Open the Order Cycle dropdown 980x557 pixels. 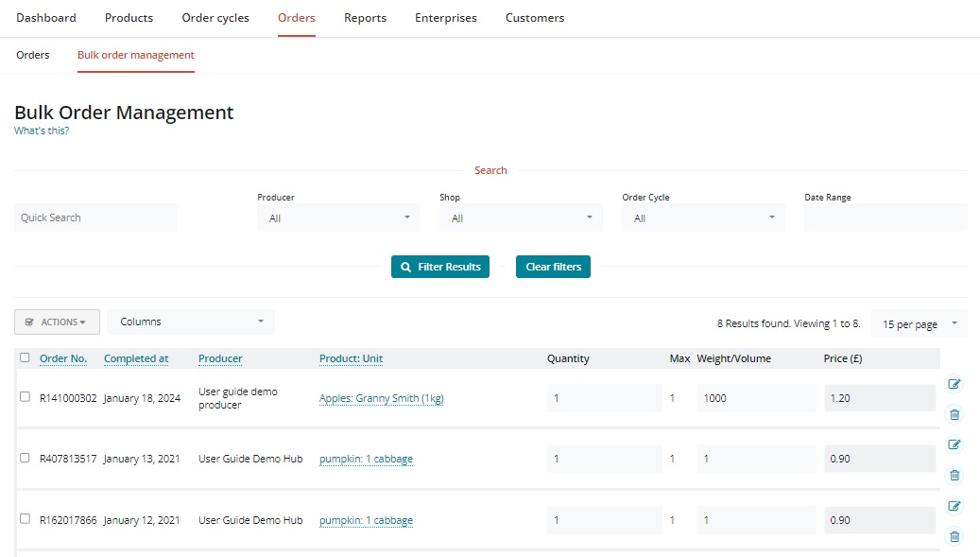pos(703,218)
